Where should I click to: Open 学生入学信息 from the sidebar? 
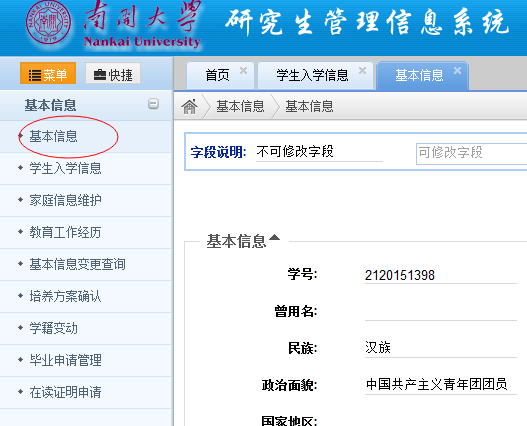pyautogui.click(x=66, y=168)
